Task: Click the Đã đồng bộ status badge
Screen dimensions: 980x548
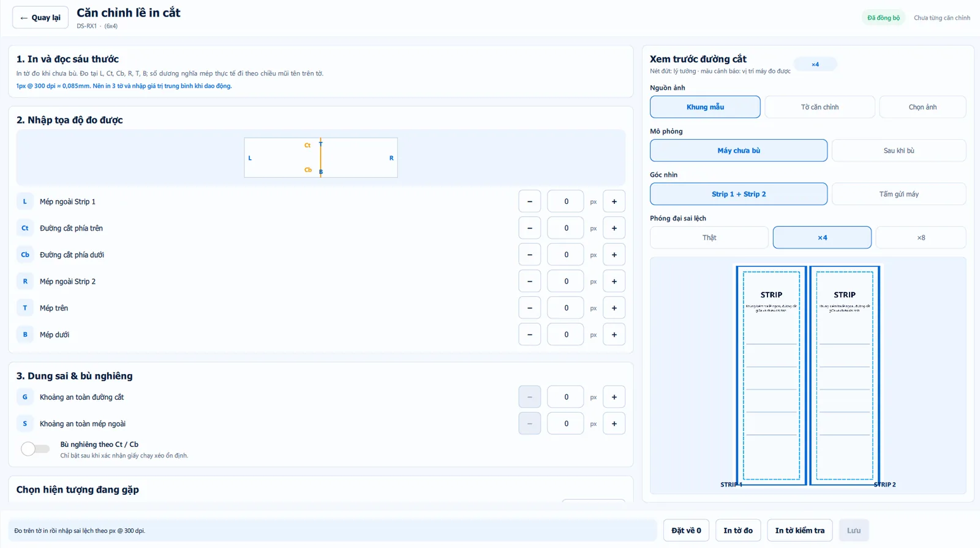Action: tap(883, 18)
